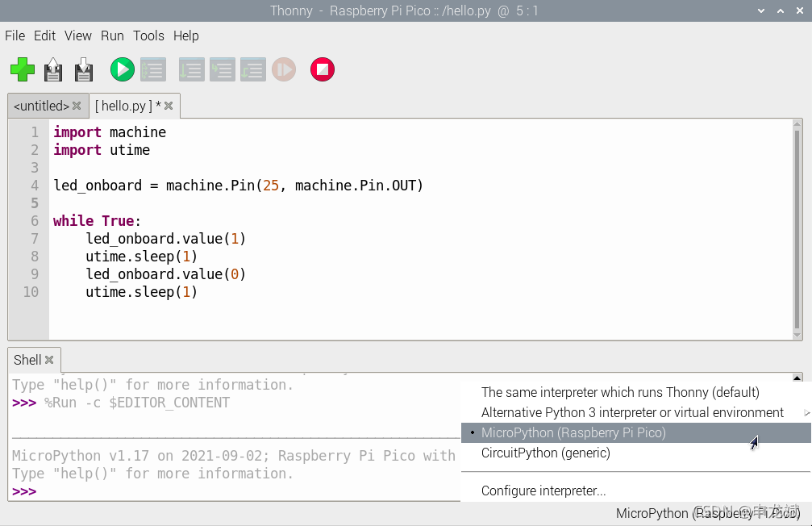Click the editor vertical scrollbar
Image resolution: width=812 pixels, height=526 pixels.
tap(797, 228)
